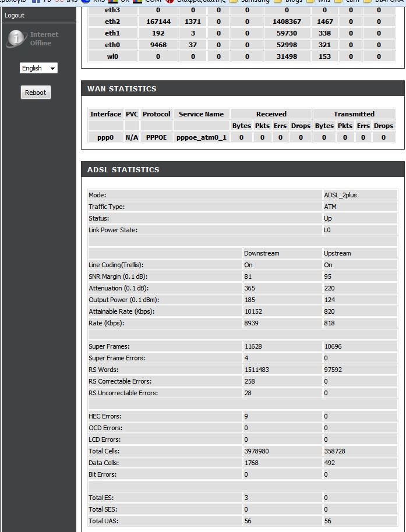406x532 pixels.
Task: Click the Downstream column heading
Action: pyautogui.click(x=262, y=253)
